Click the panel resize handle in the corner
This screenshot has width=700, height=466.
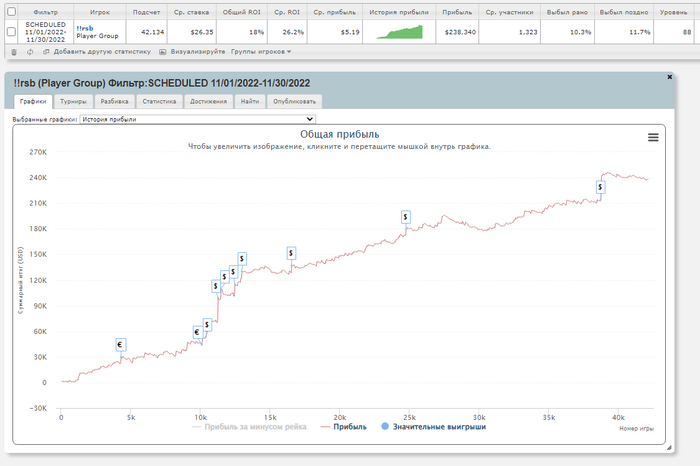pyautogui.click(x=669, y=447)
